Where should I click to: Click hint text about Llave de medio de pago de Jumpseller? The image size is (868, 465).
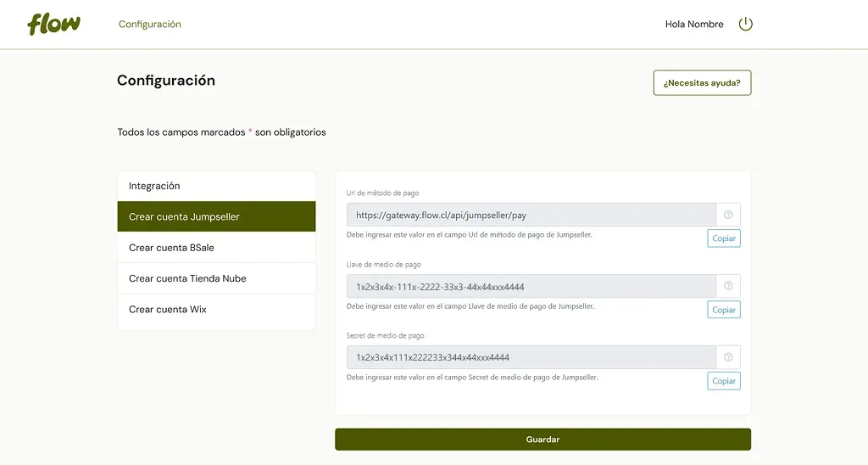pos(470,306)
